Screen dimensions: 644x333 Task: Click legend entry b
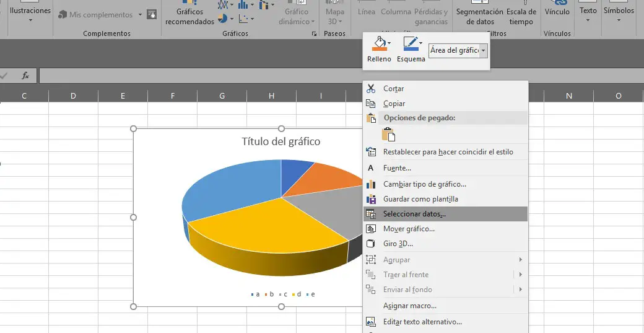point(269,294)
